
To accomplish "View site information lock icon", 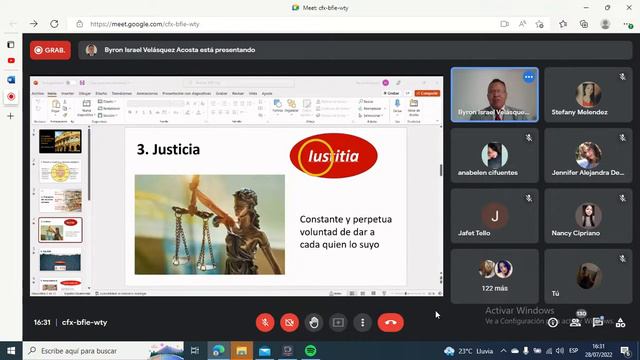I will pyautogui.click(x=80, y=24).
